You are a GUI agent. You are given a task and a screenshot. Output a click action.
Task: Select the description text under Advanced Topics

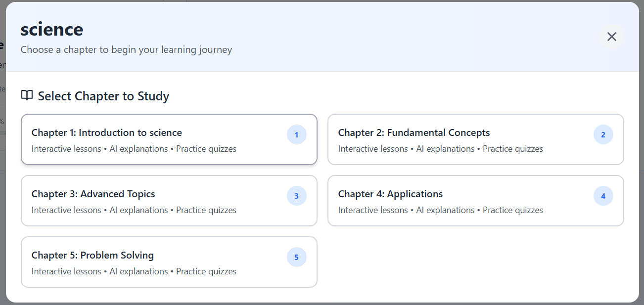point(134,210)
